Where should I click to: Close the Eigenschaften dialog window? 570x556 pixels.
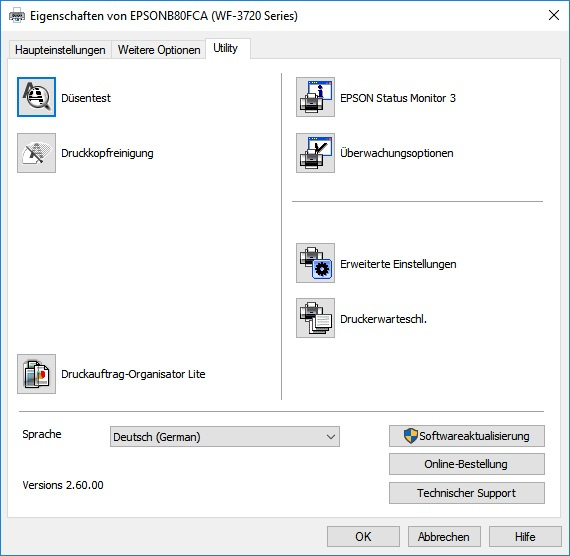tap(554, 15)
